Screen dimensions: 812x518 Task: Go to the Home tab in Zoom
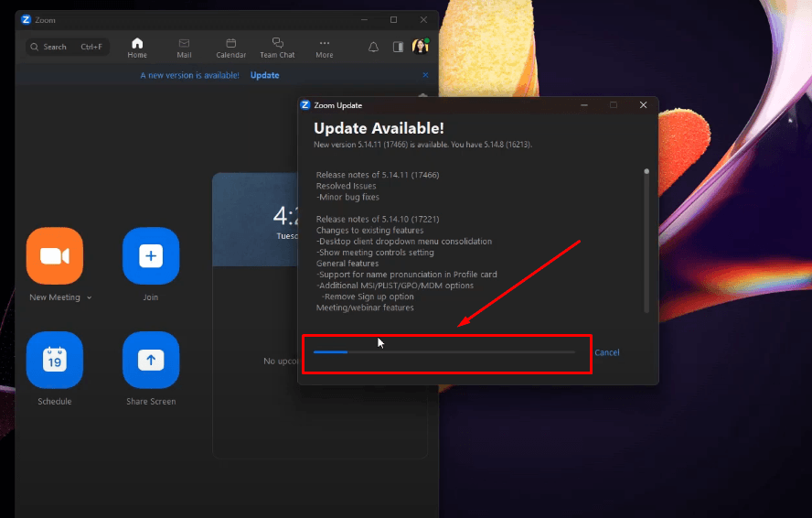(137, 48)
